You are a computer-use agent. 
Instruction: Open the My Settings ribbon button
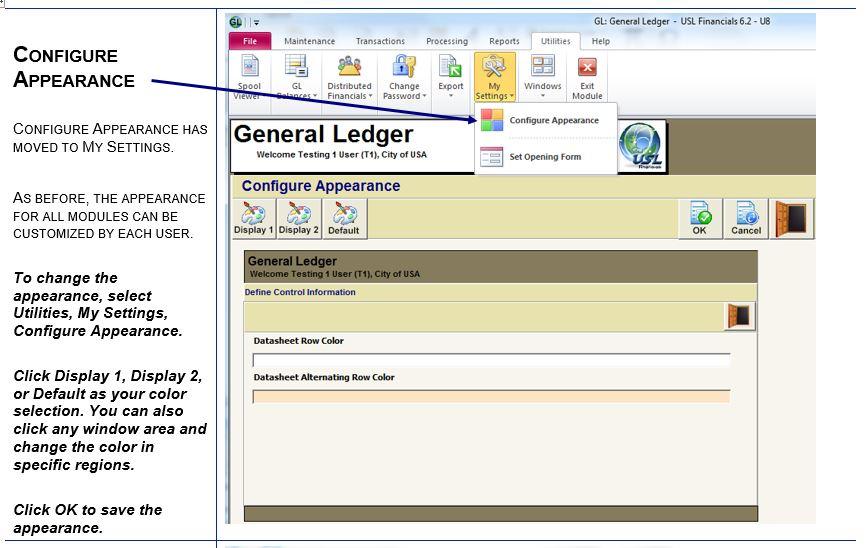coord(494,77)
